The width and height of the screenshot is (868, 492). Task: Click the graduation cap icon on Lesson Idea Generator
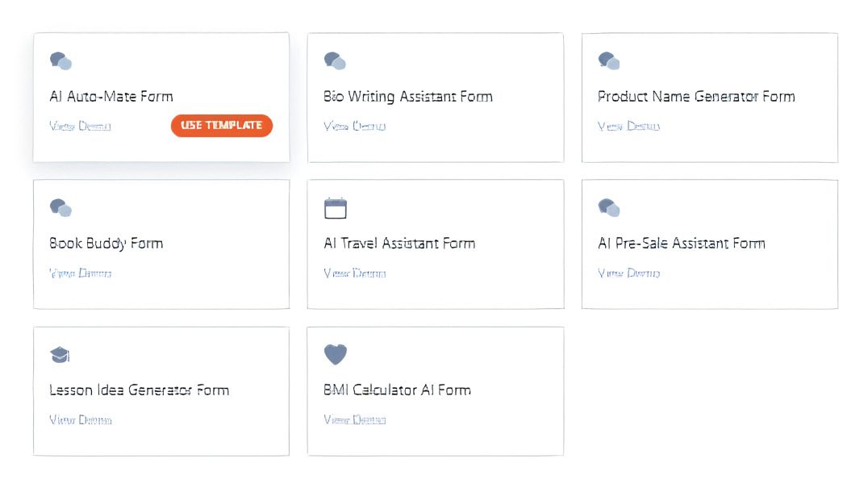[x=61, y=354]
